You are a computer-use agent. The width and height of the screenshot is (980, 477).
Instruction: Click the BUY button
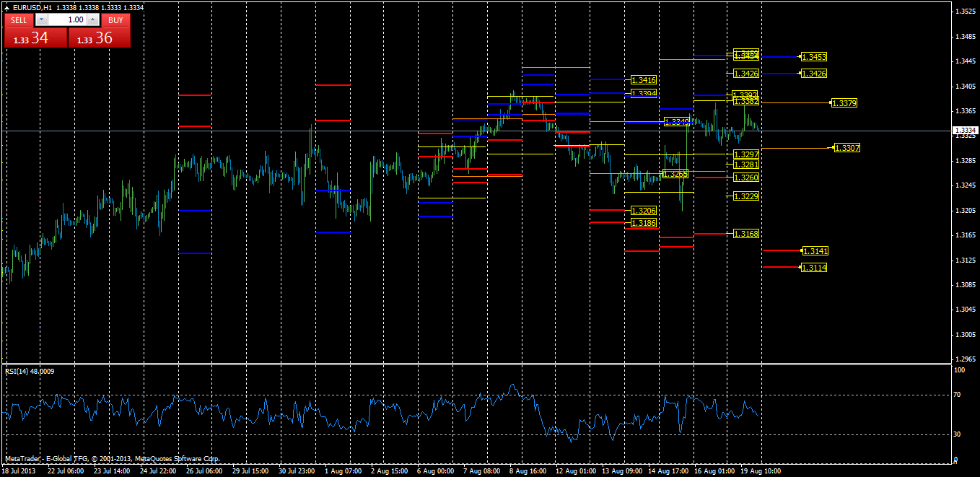pos(115,20)
